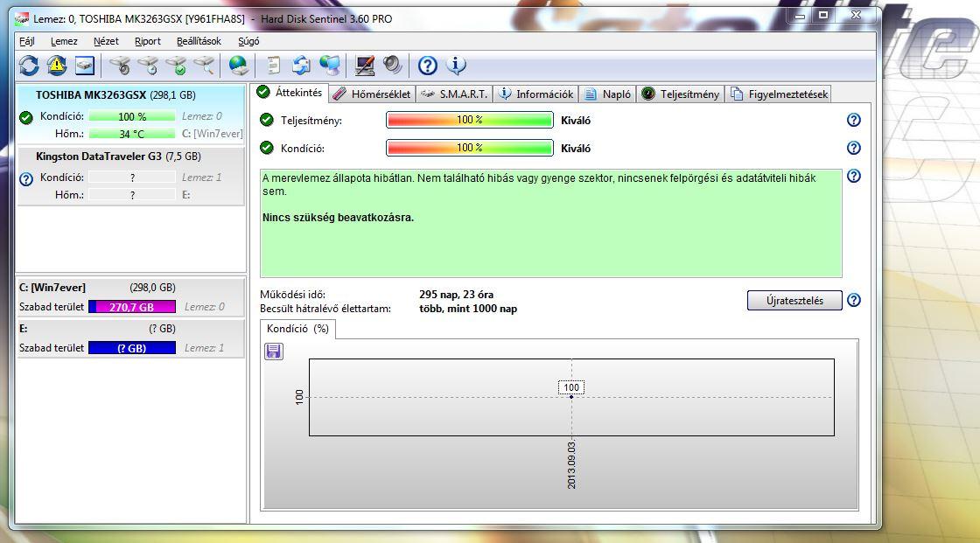Screen dimensions: 980x543
Task: Open the Nézet menu
Action: click(x=106, y=41)
